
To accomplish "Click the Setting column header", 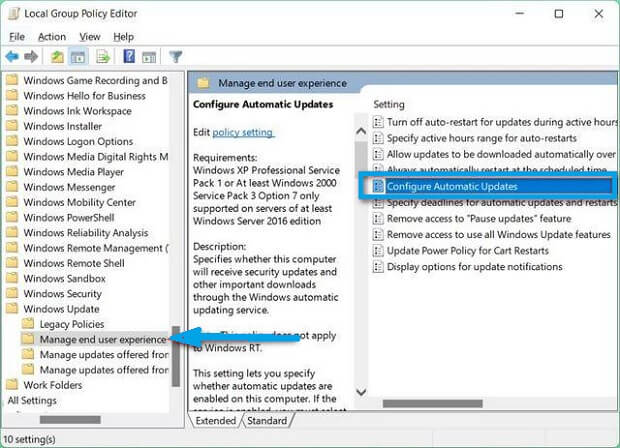I will pyautogui.click(x=389, y=104).
